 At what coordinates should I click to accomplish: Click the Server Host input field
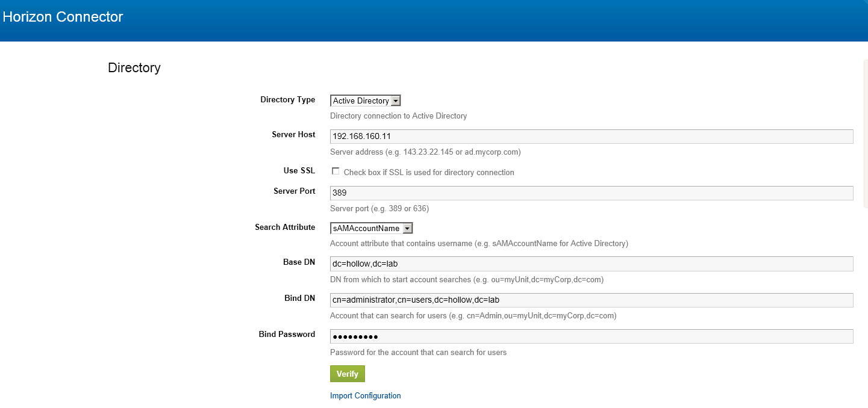pyautogui.click(x=591, y=137)
